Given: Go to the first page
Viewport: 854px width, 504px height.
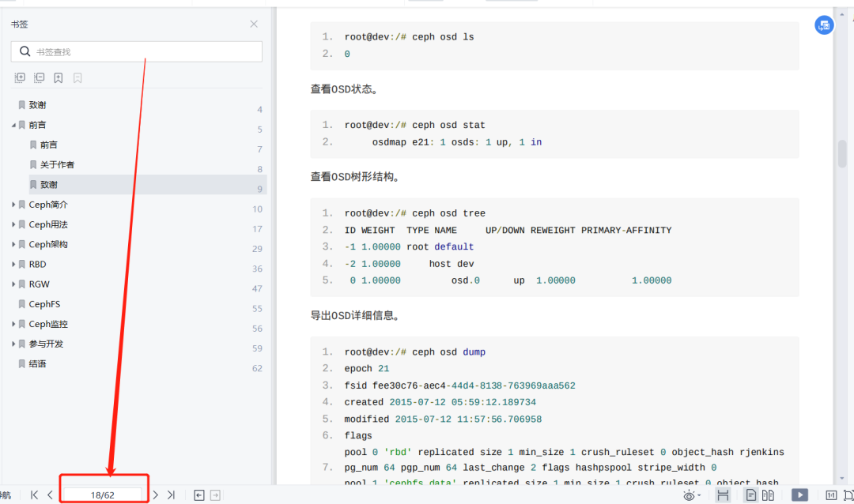Looking at the screenshot, I should click(34, 495).
